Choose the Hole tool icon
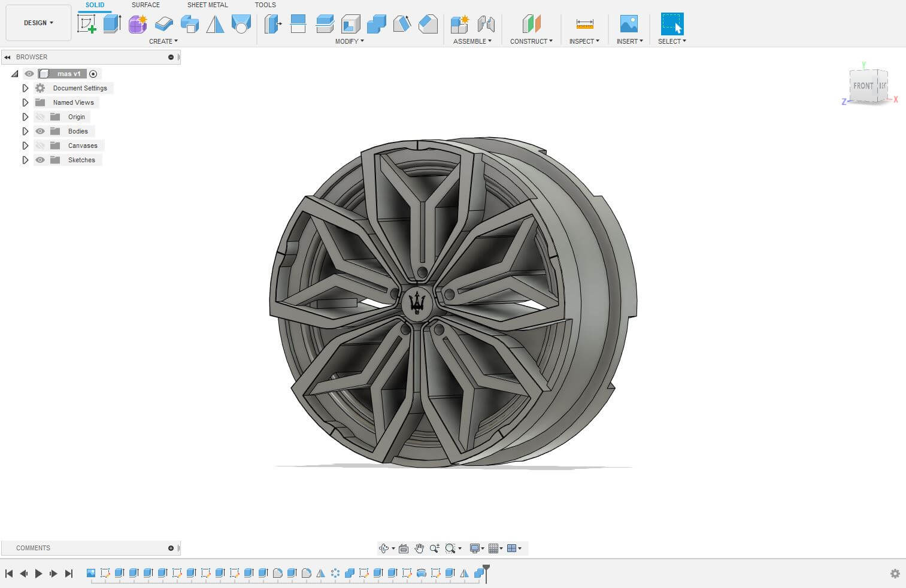 (x=241, y=24)
